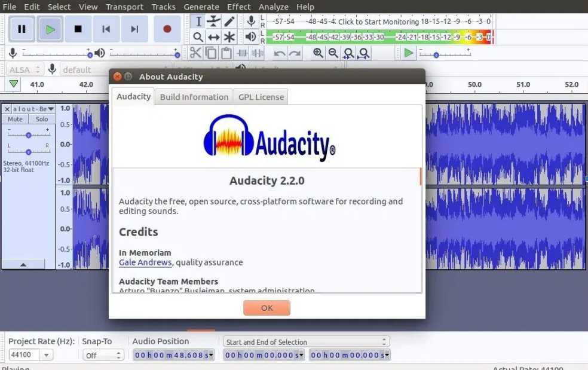Open the Transport menu
This screenshot has width=588, height=370.
[124, 7]
